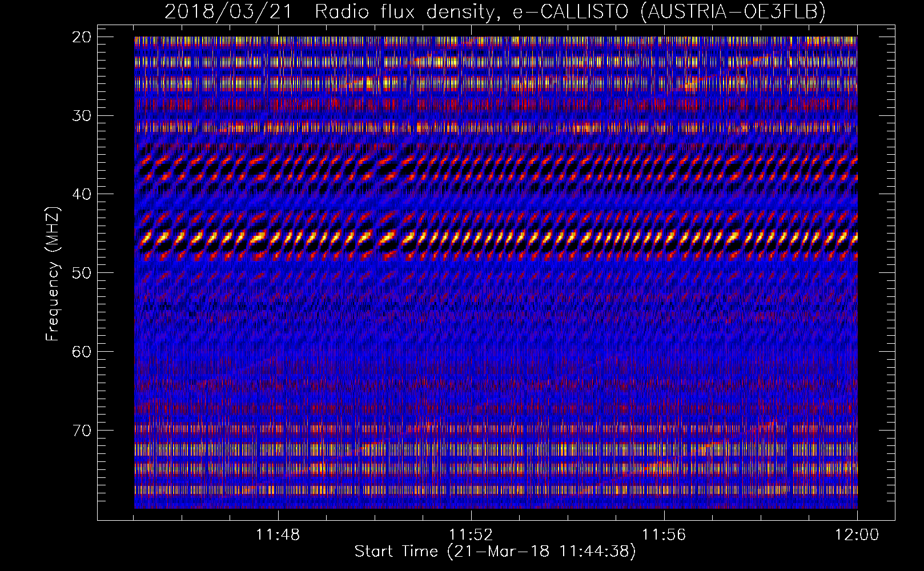Viewport: 924px width, 571px height.
Task: Click the 70 MHz frequency tick label
Action: pos(82,430)
